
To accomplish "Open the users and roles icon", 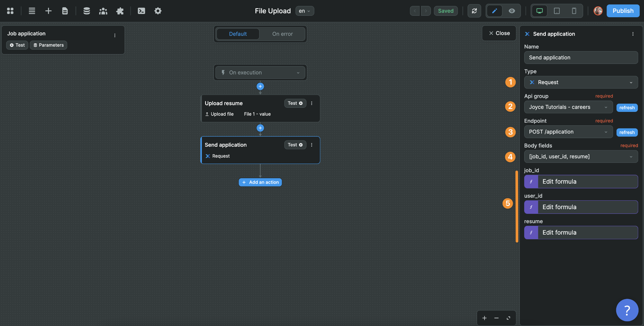I will (103, 11).
